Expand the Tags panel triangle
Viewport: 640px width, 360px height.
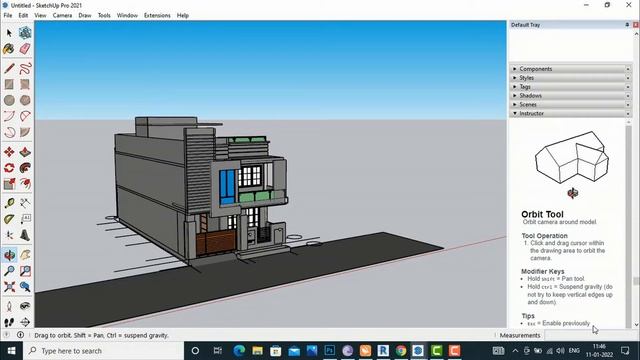[515, 87]
